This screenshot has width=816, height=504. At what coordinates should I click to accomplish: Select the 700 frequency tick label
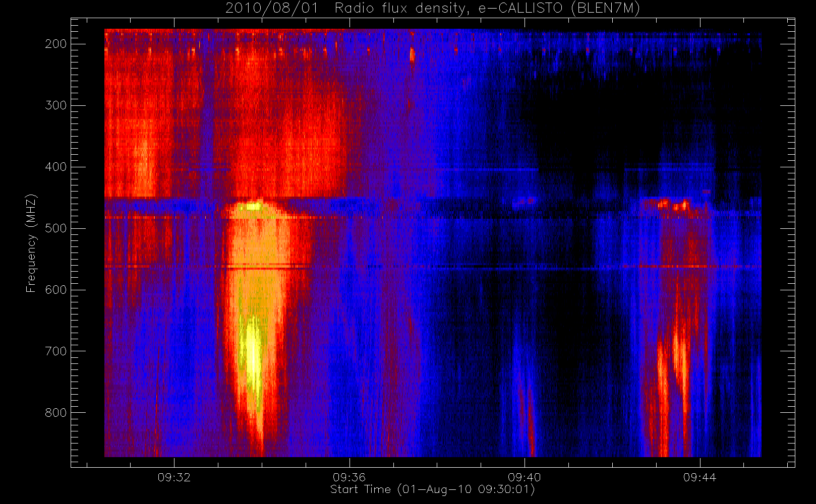(55, 351)
